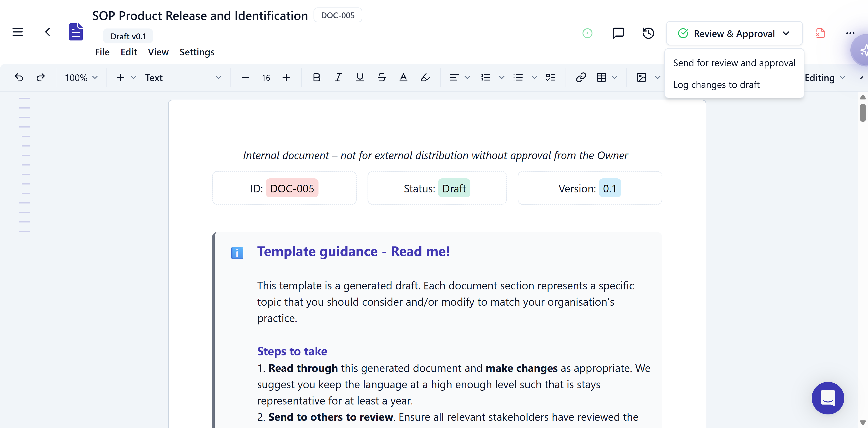Click the Draft v0.1 version badge
Viewport: 868px width, 428px height.
128,36
